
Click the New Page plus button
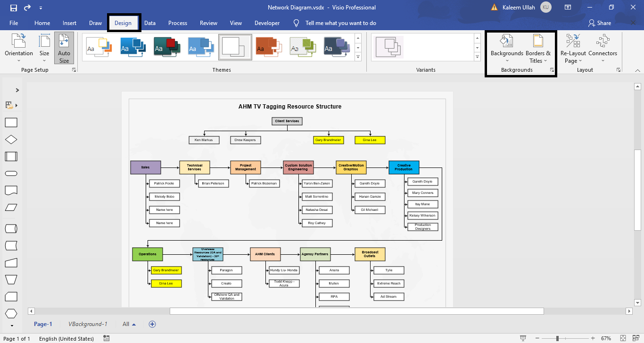click(152, 324)
